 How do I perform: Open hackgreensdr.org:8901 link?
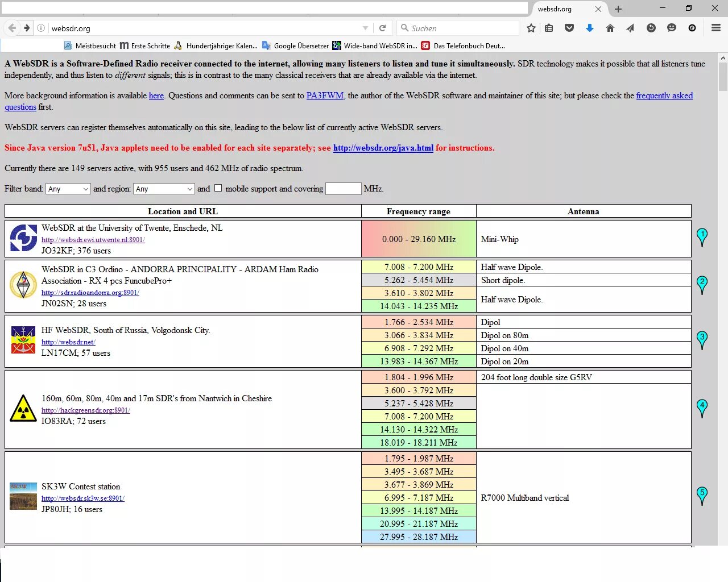86,410
